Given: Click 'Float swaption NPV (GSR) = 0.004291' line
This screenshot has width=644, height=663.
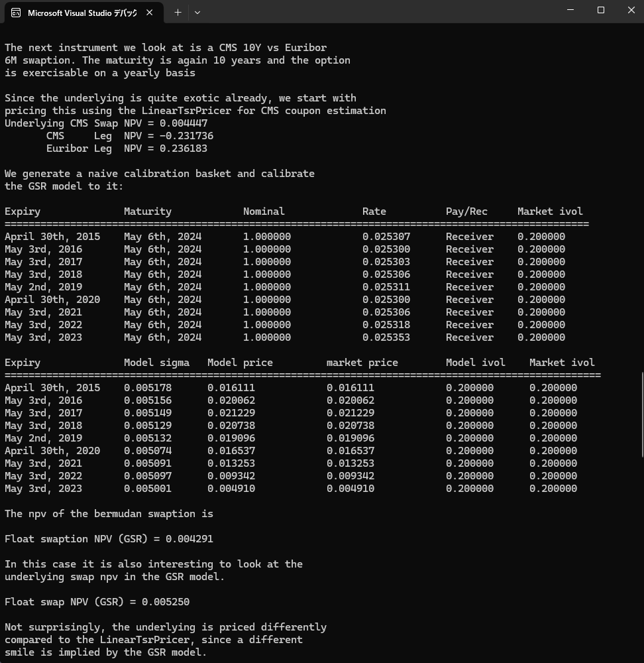Looking at the screenshot, I should [x=109, y=539].
